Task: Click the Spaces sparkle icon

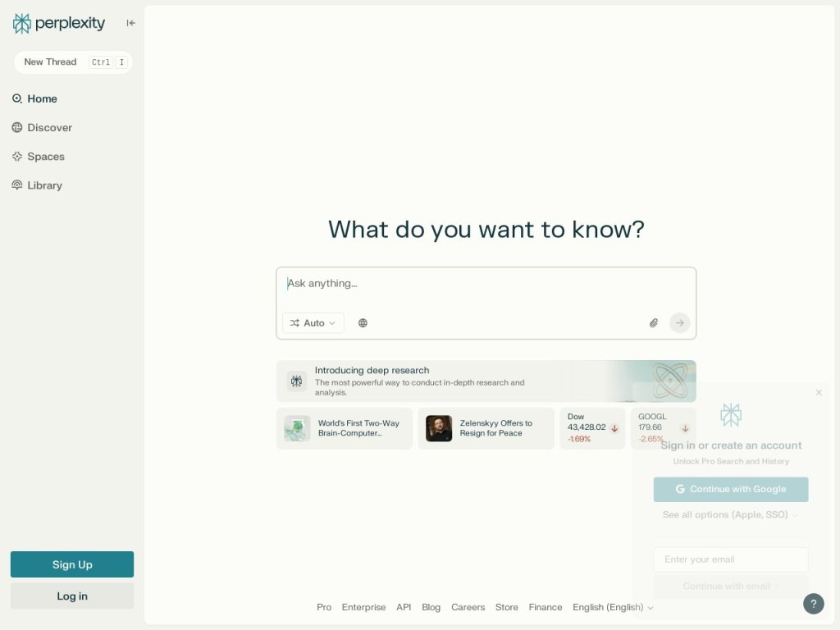Action: click(x=17, y=157)
